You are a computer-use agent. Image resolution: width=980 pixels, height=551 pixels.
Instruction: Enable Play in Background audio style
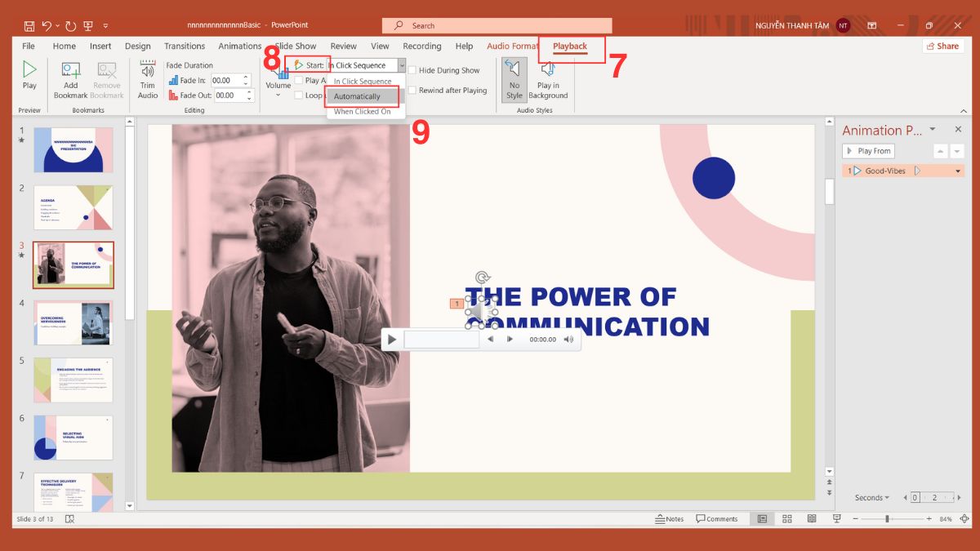[x=548, y=79]
